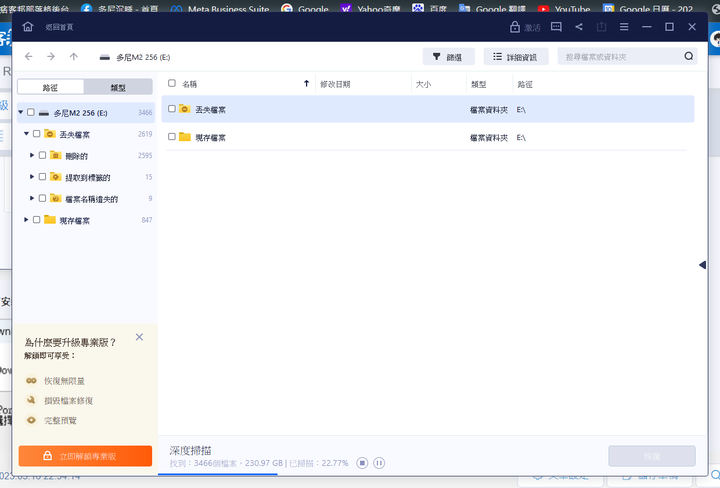
Task: Collapse the 丟失檔案 tree node
Action: [26, 134]
